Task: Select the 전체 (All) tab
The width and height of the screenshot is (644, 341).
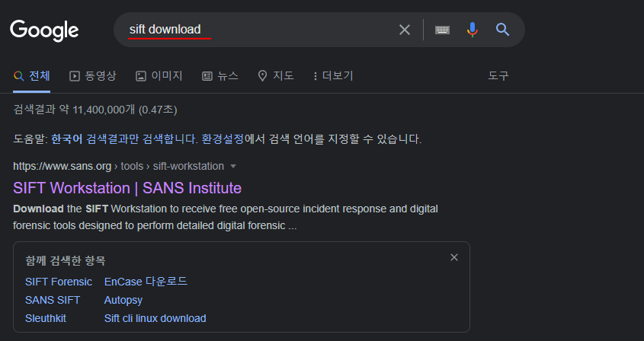Action: 31,76
